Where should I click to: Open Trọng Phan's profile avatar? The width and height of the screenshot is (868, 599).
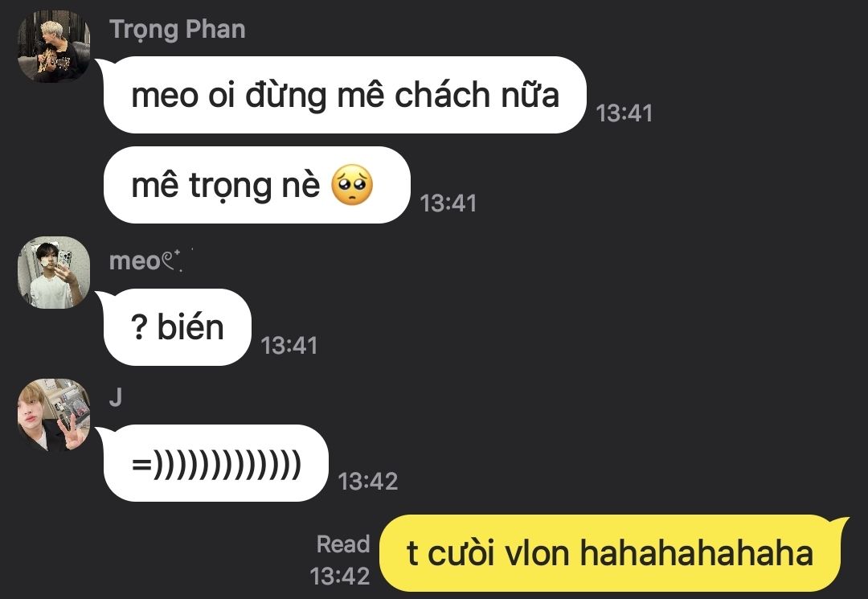pyautogui.click(x=54, y=47)
